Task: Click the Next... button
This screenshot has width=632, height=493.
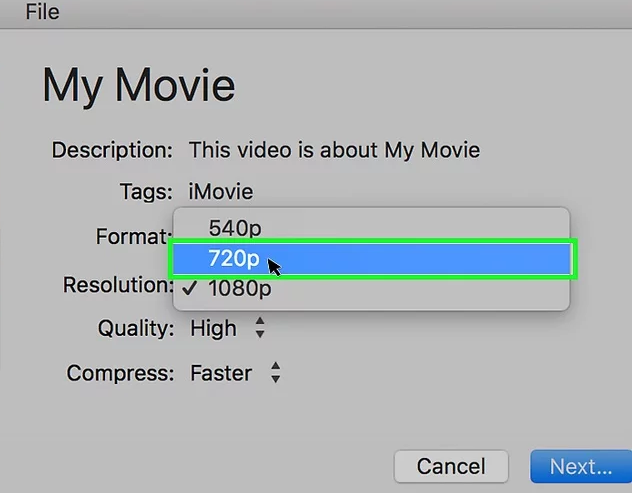Action: coord(580,466)
